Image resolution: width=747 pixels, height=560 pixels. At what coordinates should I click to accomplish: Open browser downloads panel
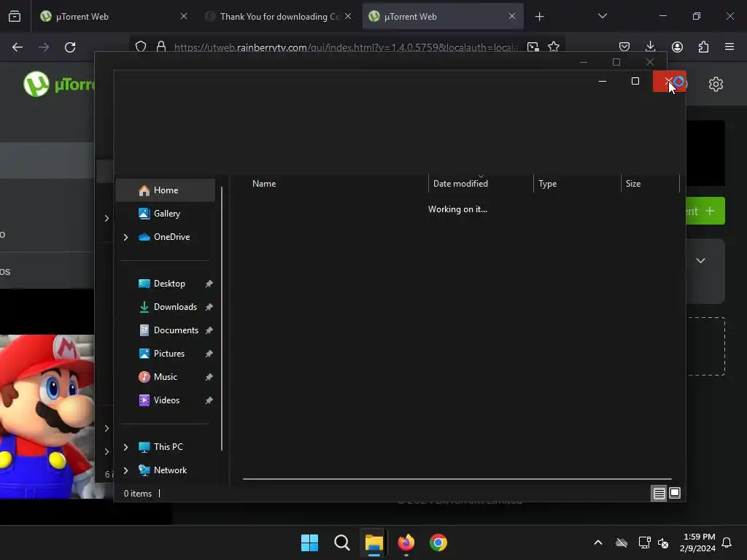point(650,47)
